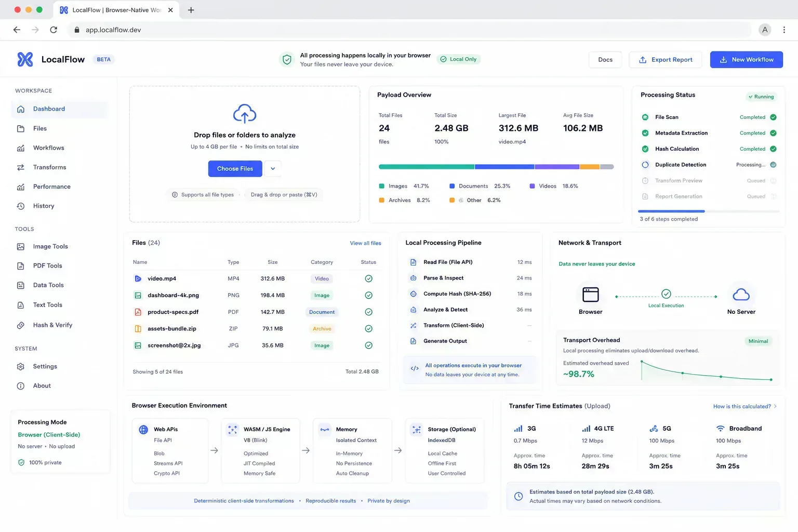Open the browser three-dot menu

tap(784, 30)
